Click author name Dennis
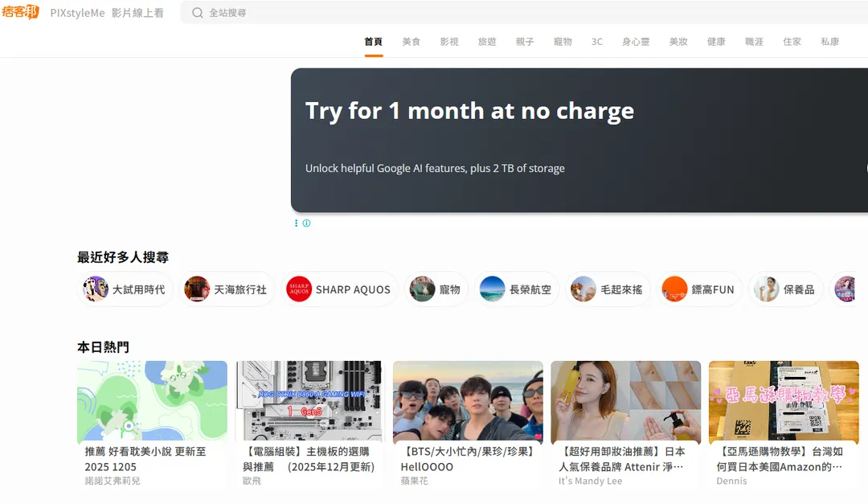The image size is (868, 504). (x=732, y=481)
